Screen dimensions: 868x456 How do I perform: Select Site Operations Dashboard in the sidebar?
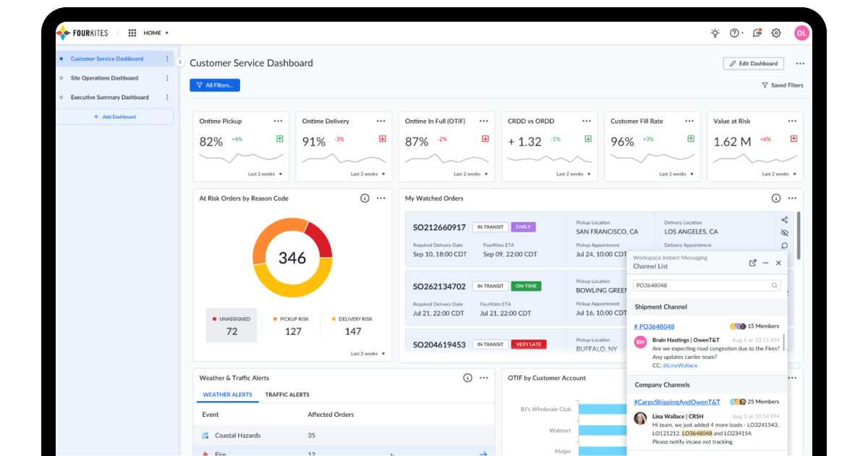point(104,78)
